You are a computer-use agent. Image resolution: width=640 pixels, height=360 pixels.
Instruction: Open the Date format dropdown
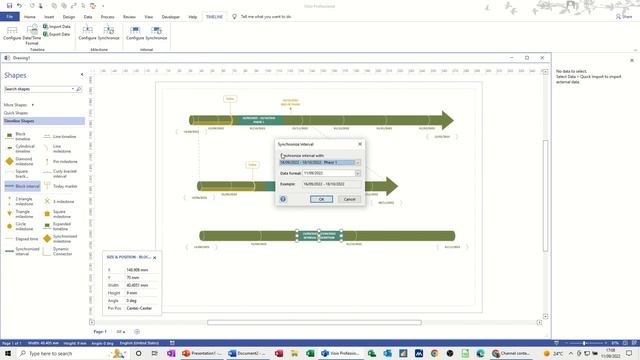pos(358,173)
